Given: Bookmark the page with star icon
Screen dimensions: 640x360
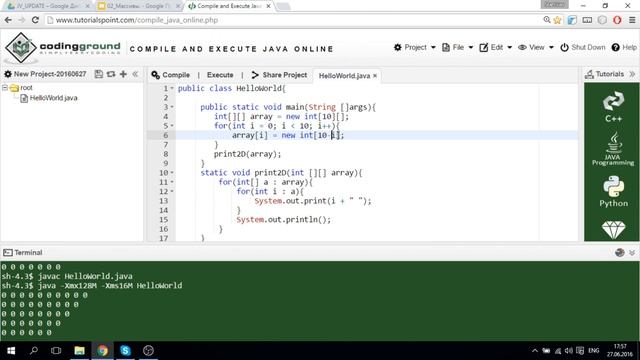Looking at the screenshot, I should click(x=557, y=20).
